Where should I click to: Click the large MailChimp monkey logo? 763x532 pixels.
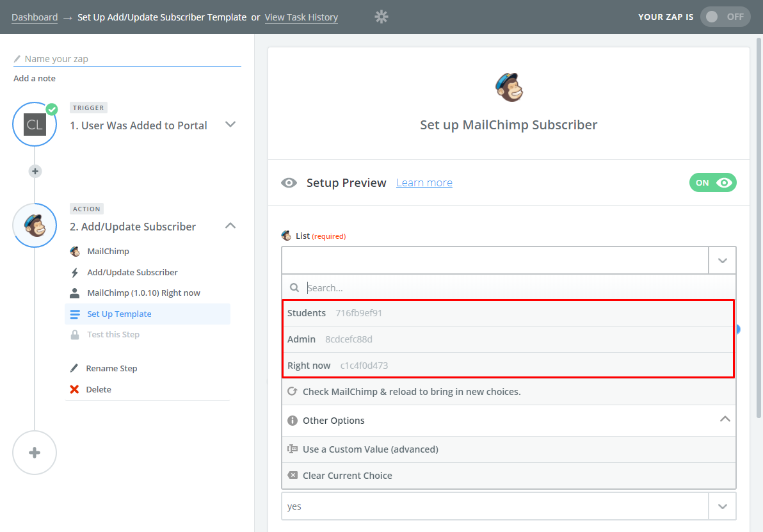[508, 87]
